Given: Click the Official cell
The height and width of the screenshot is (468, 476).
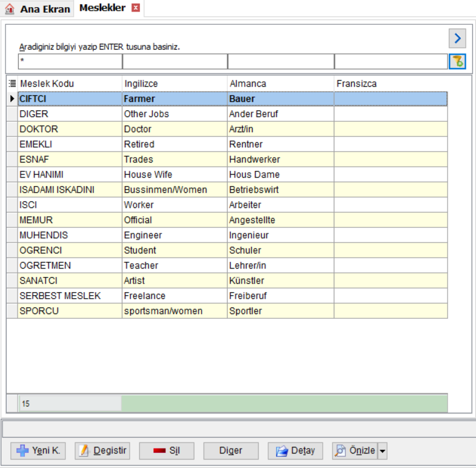Looking at the screenshot, I should click(174, 220).
